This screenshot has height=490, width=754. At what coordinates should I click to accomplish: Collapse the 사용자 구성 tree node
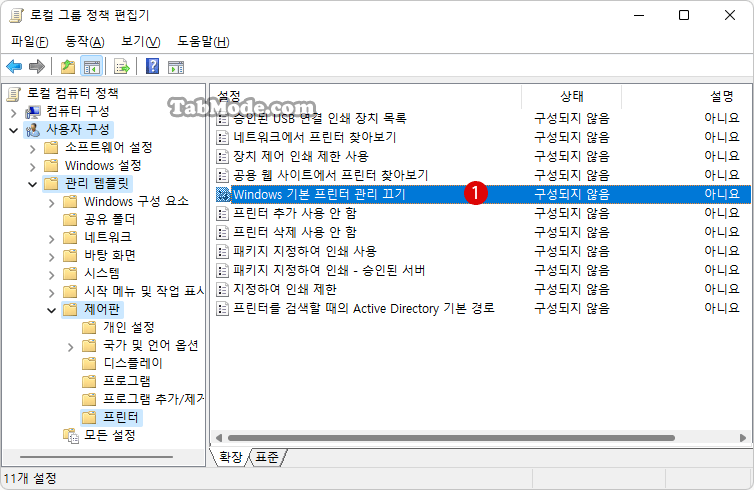pyautogui.click(x=13, y=130)
